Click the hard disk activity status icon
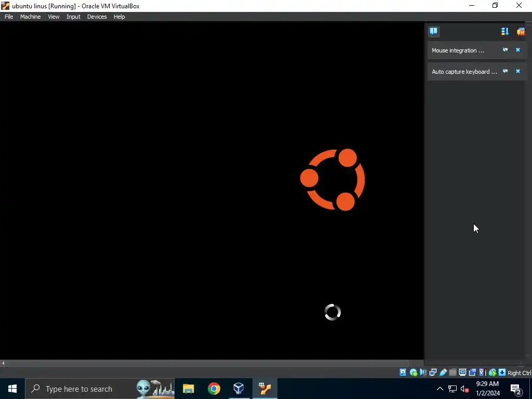 [403, 373]
